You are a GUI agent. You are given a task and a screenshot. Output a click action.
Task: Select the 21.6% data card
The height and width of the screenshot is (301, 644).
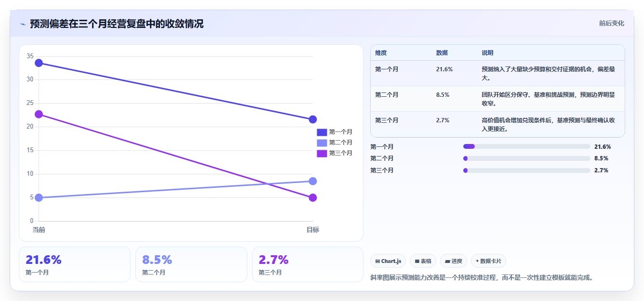75,264
